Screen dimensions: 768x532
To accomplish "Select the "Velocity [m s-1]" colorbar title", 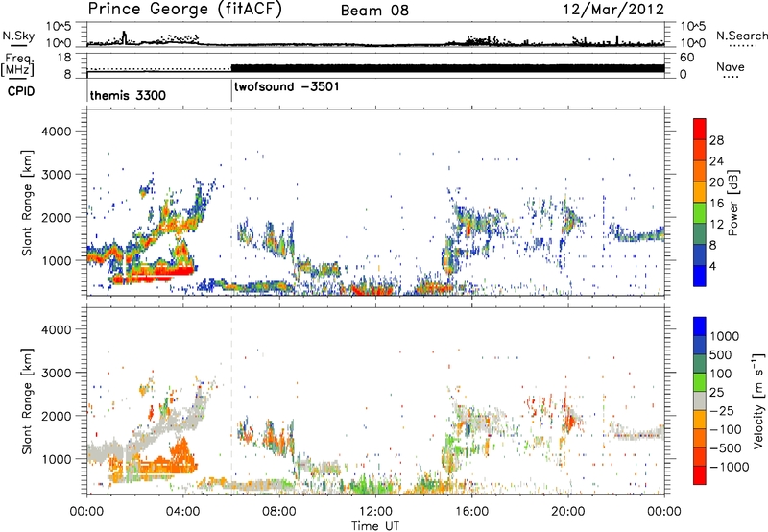I will tap(758, 400).
